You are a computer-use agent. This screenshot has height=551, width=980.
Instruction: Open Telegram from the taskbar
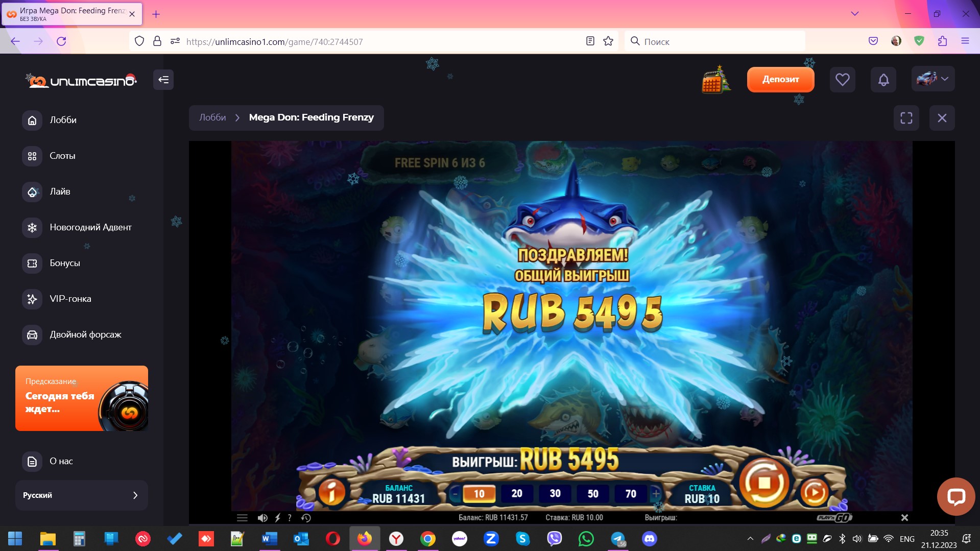tap(618, 539)
